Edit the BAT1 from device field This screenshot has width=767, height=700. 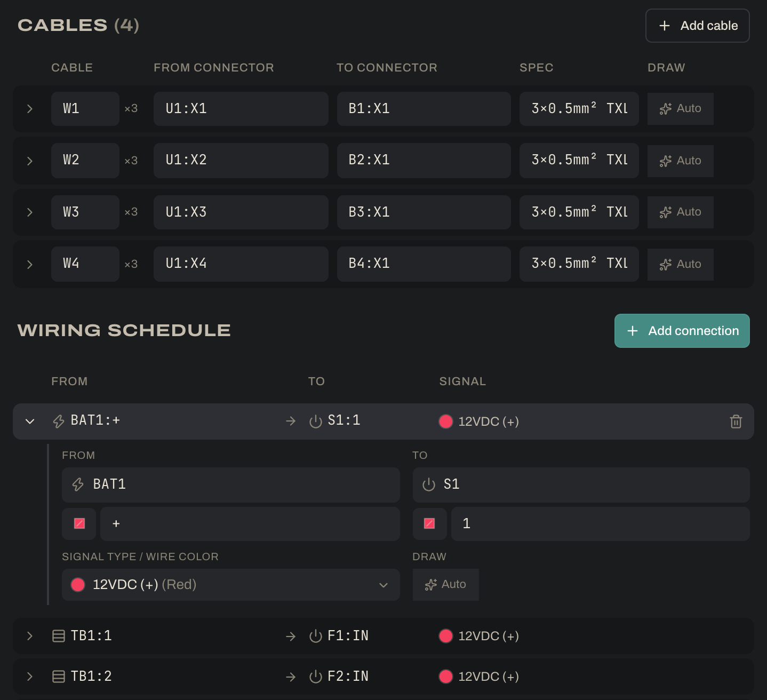click(231, 484)
